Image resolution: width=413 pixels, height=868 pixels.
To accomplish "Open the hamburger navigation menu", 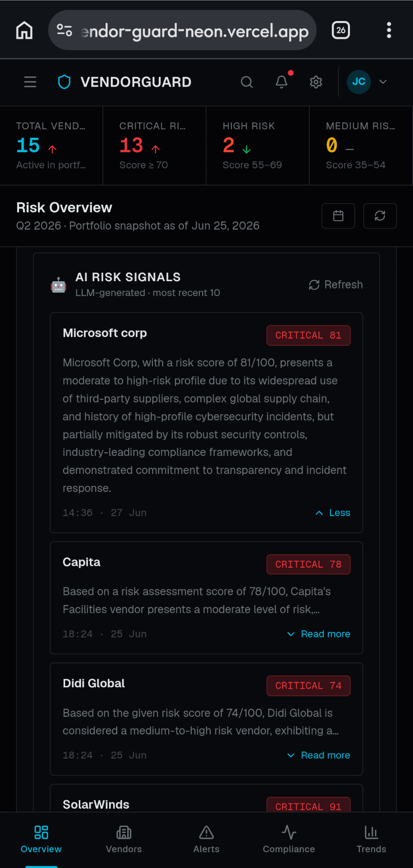I will coord(30,82).
